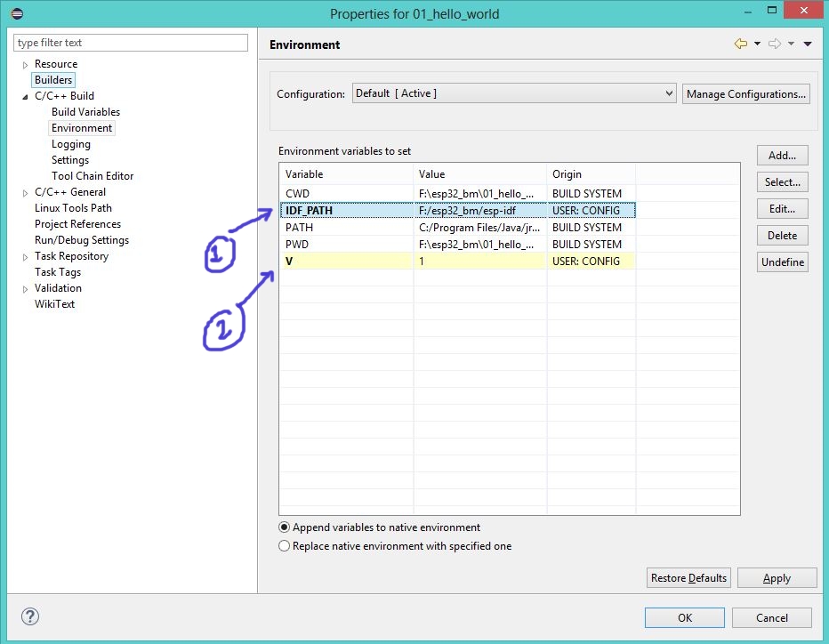Expand the Resource tree node

26,65
